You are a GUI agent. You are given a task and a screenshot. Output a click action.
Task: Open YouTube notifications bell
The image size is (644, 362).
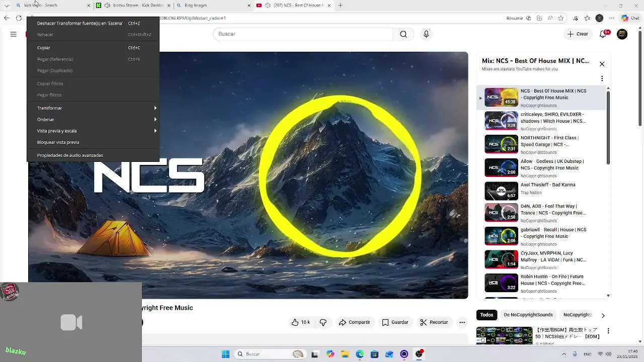point(604,34)
